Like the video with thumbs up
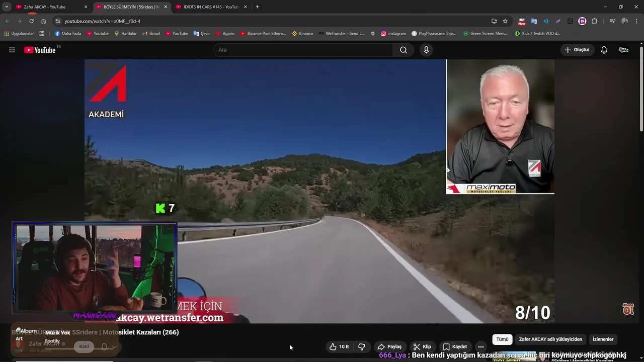This screenshot has width=644, height=362. 339,346
